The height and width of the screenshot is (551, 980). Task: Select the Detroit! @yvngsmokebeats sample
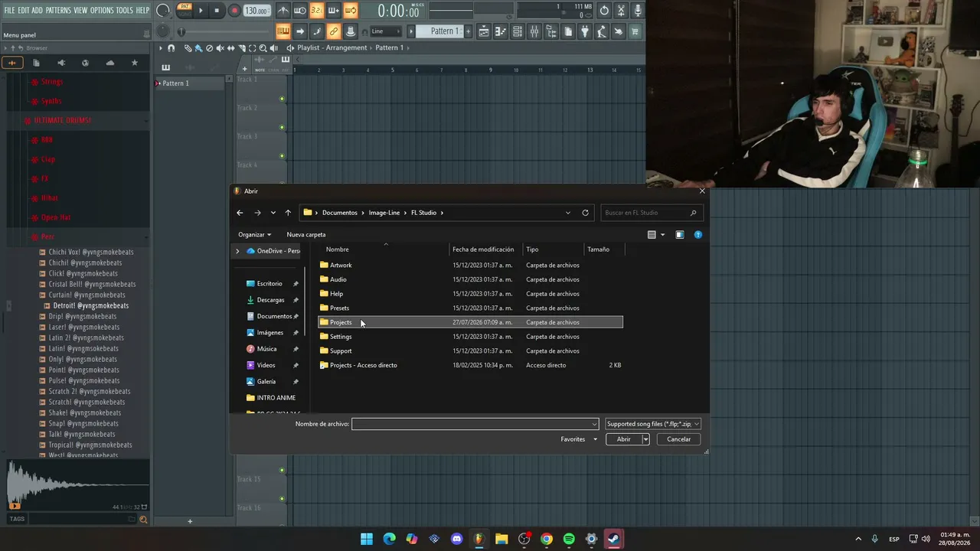tap(90, 305)
